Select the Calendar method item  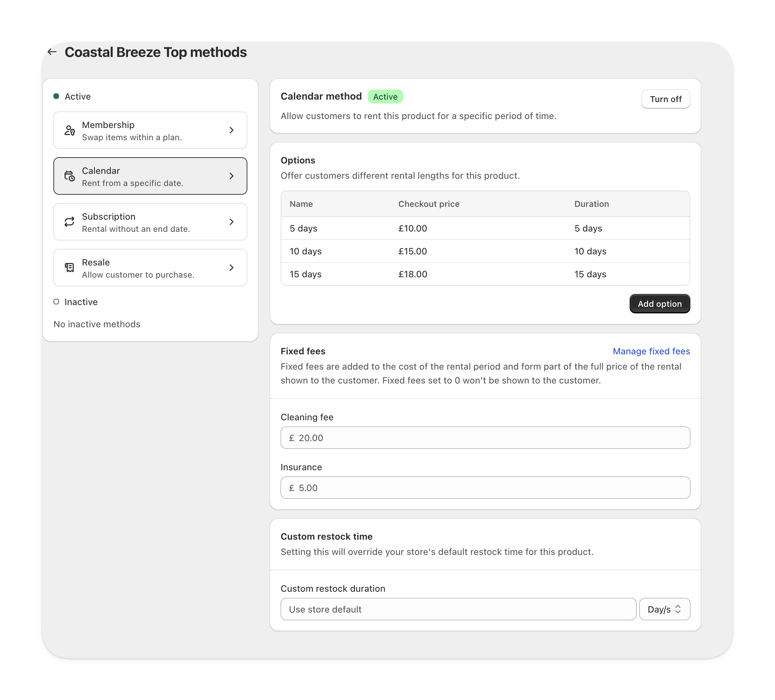point(150,176)
